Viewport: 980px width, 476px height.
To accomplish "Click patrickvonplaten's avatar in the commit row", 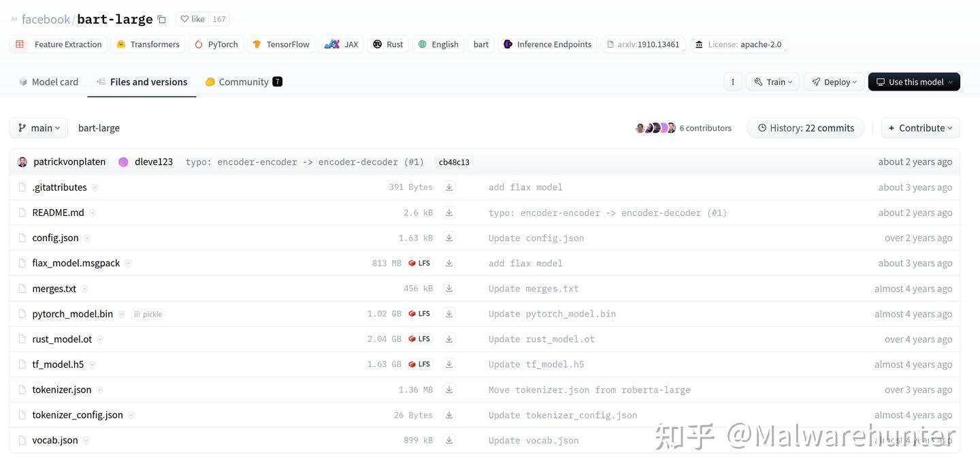I will click(22, 162).
